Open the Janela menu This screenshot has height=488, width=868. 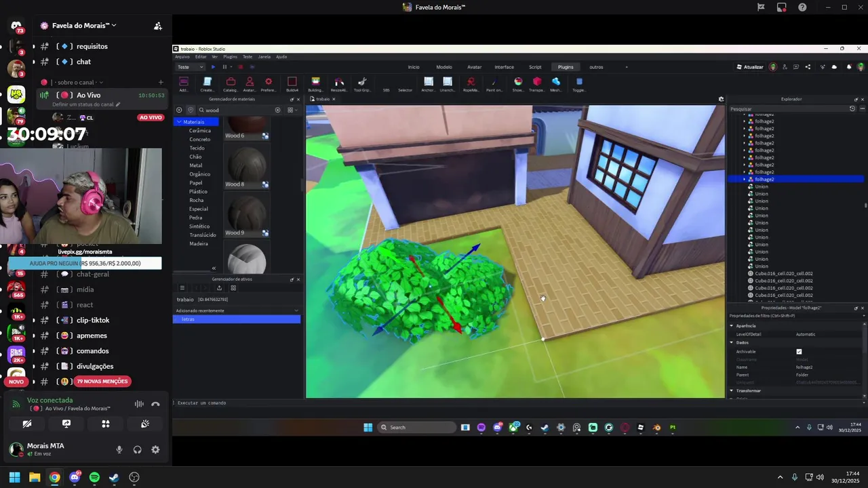(x=264, y=57)
